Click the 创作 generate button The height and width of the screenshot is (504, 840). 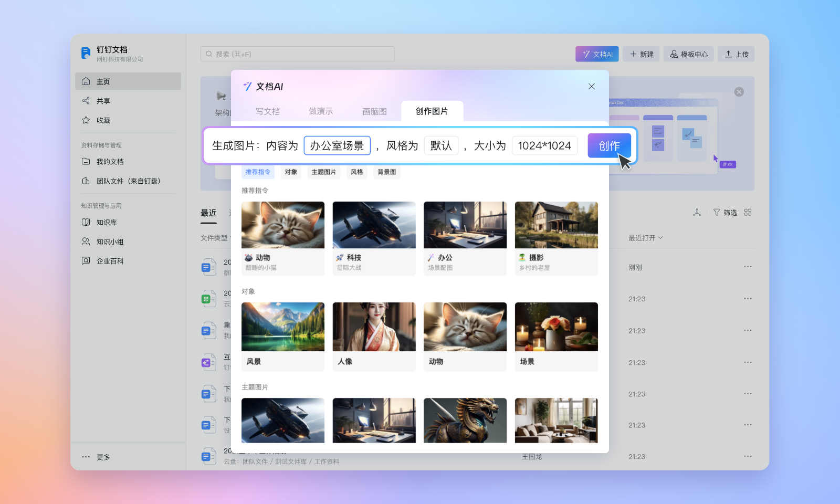point(609,145)
